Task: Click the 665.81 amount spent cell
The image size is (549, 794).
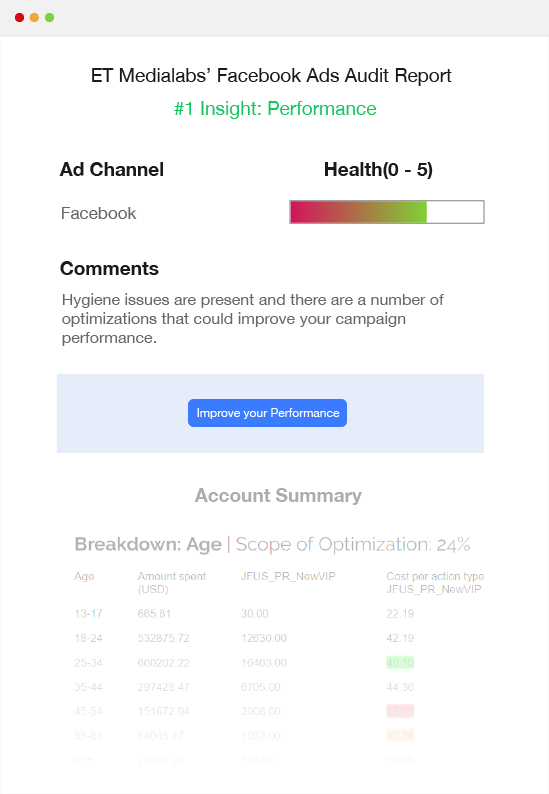Action: pos(154,614)
